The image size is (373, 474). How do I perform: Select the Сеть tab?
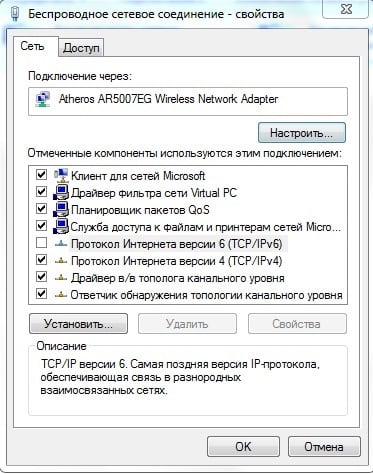[x=32, y=46]
